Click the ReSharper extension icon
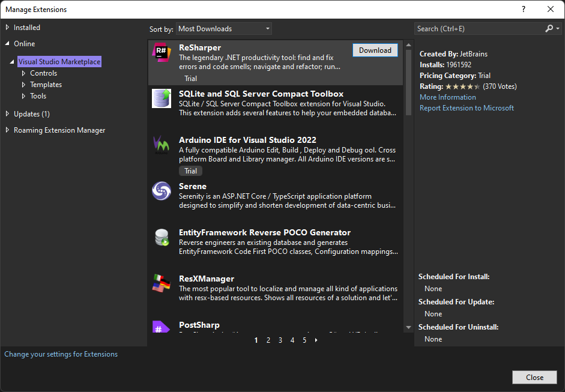565x392 pixels. pyautogui.click(x=162, y=52)
